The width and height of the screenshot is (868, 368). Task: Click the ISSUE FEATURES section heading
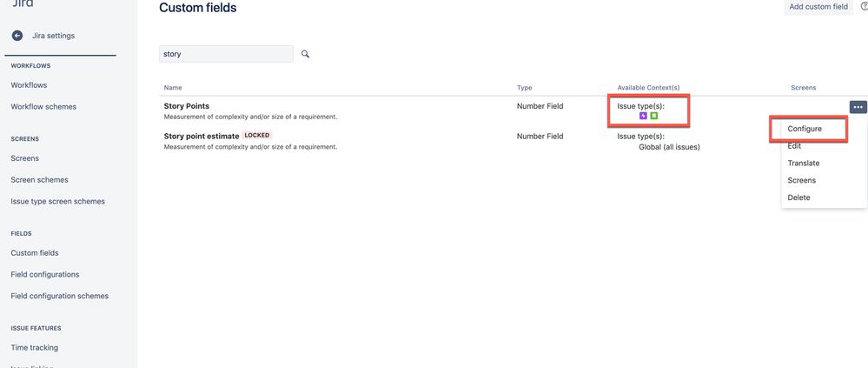pyautogui.click(x=36, y=328)
